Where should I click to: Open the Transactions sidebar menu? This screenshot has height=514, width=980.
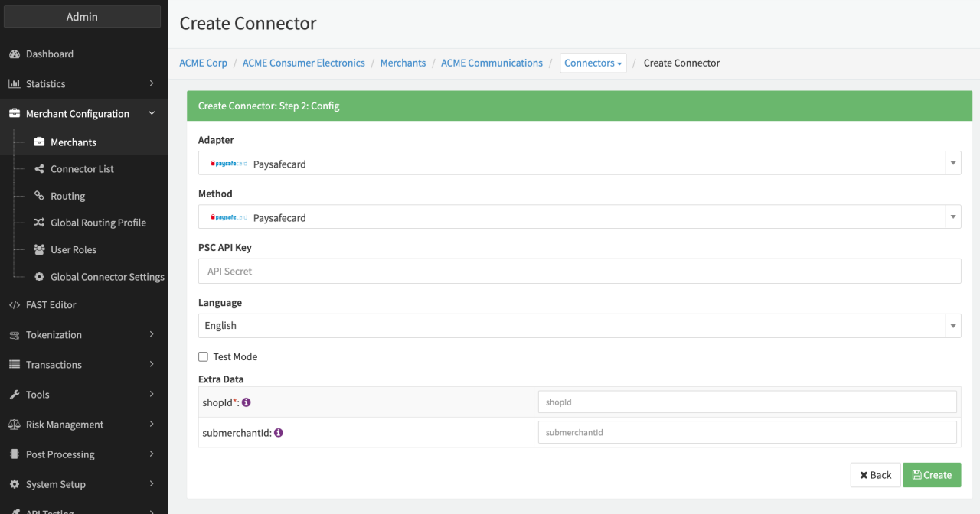point(83,365)
